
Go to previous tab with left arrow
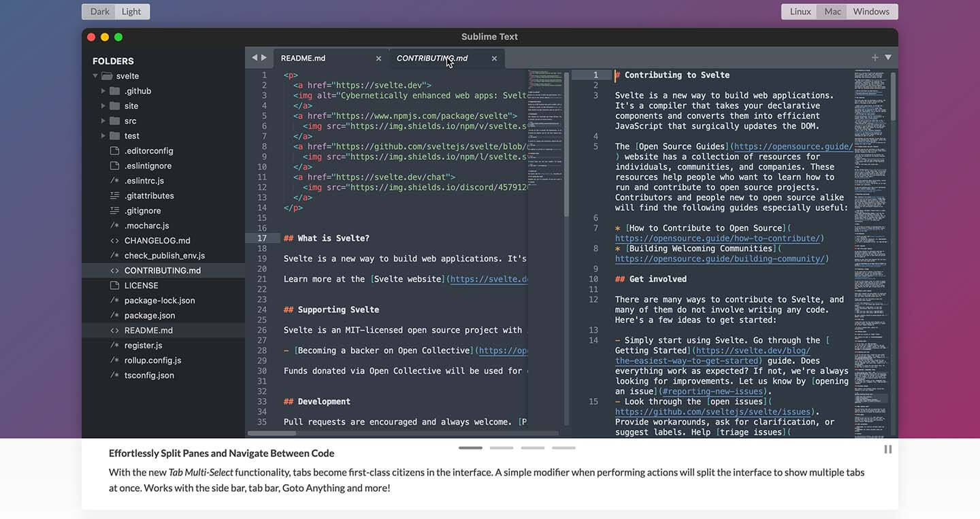[255, 58]
